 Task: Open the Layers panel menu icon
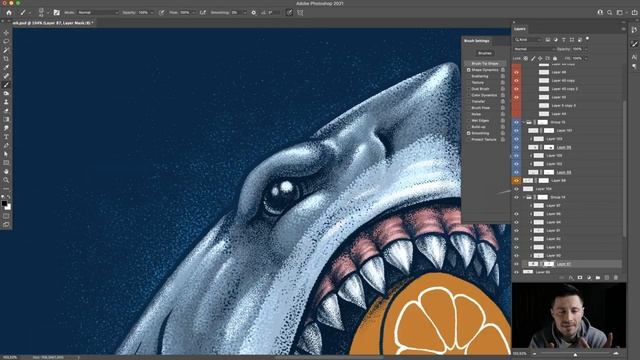click(623, 29)
